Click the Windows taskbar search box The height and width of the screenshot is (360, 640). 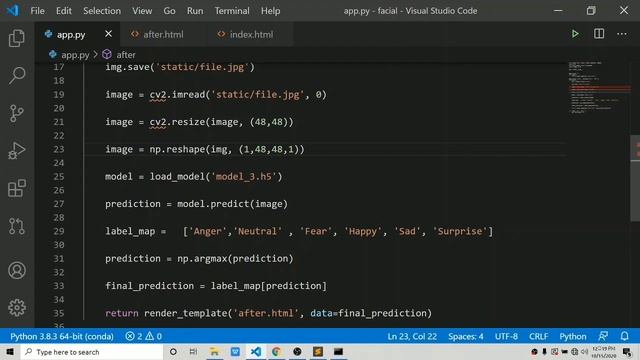click(92, 351)
